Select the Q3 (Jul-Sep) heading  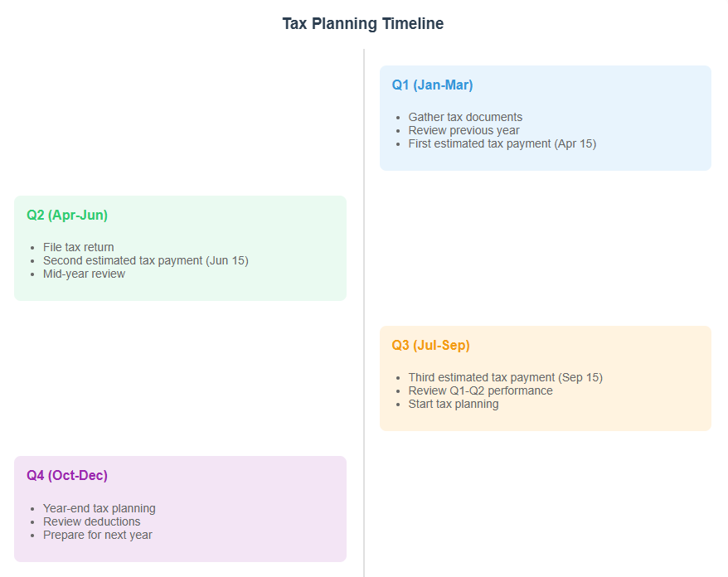click(x=430, y=346)
